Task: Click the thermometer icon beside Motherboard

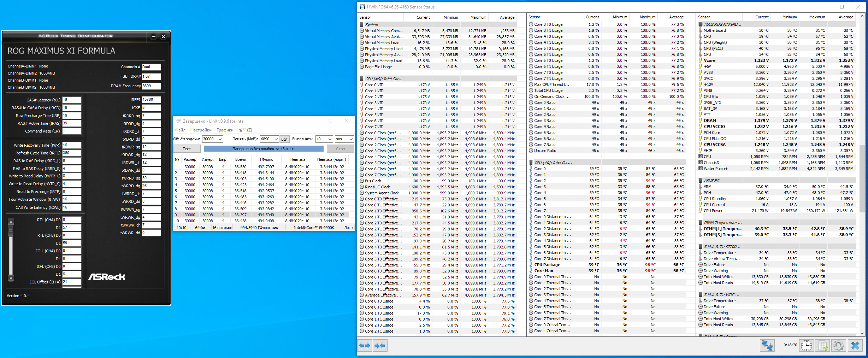Action: (701, 30)
